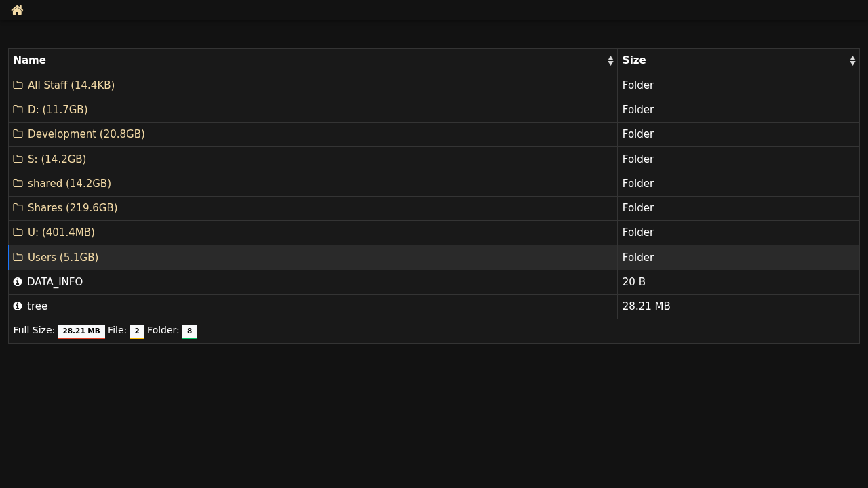Click the home icon at top

click(x=17, y=10)
